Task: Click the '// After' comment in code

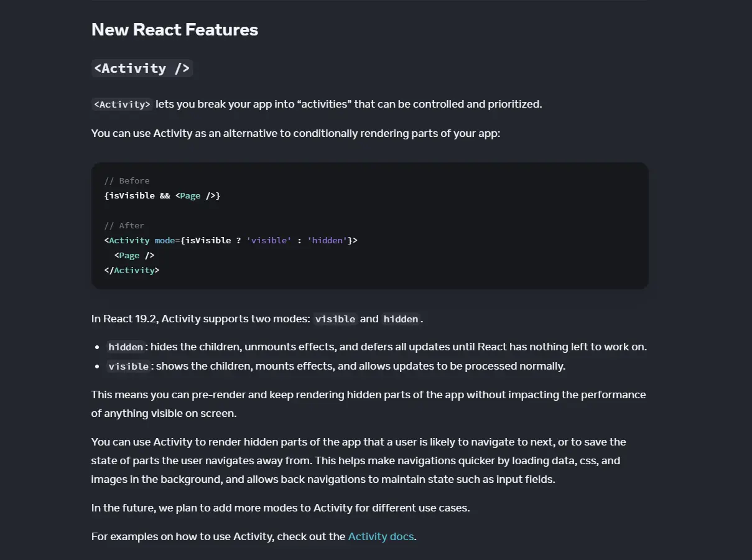Action: (124, 225)
